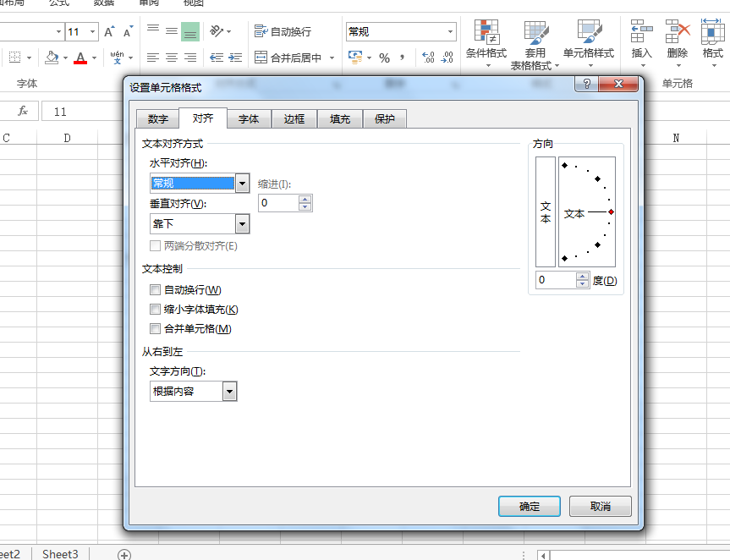The height and width of the screenshot is (560, 730).
Task: Open 垂直对齐 dropdown
Action: (x=242, y=224)
